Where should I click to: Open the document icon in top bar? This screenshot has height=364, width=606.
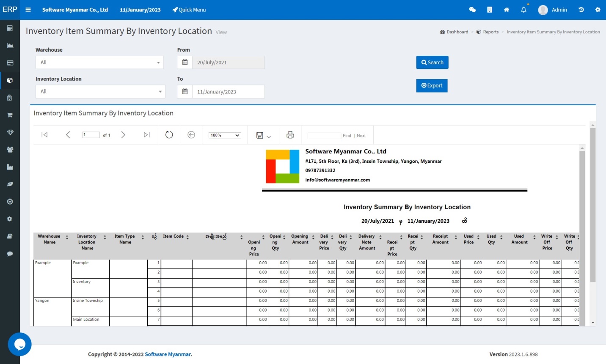click(x=490, y=10)
